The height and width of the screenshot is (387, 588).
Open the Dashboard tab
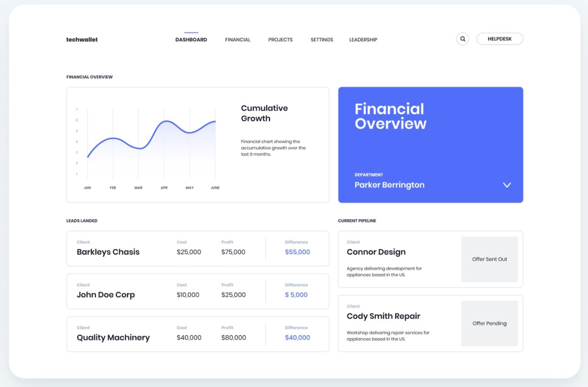(x=191, y=40)
